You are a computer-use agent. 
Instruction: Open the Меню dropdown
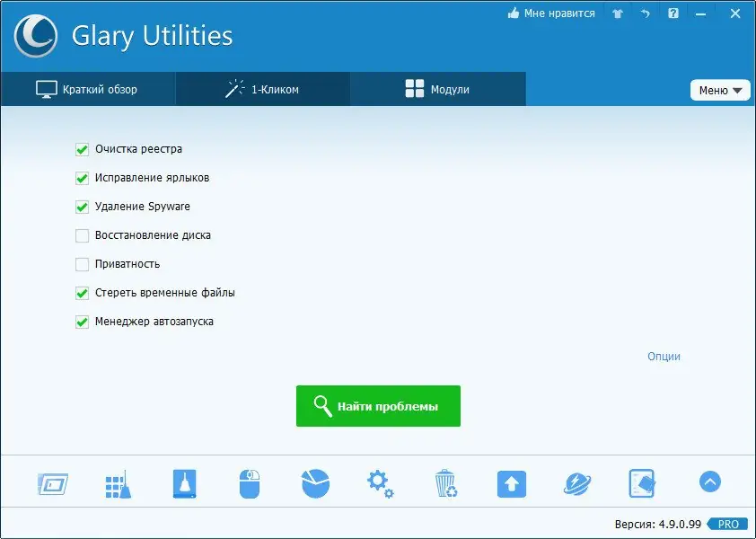pos(720,90)
